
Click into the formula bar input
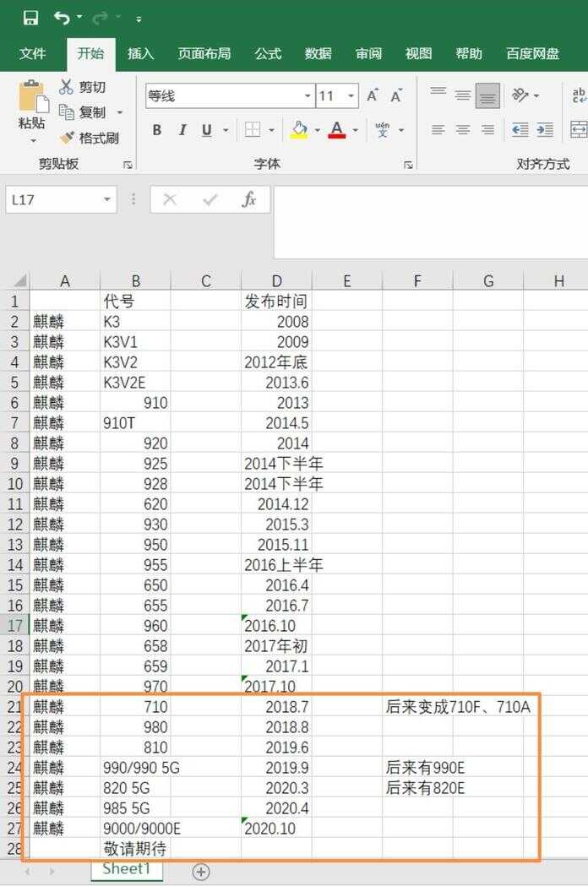tap(431, 222)
